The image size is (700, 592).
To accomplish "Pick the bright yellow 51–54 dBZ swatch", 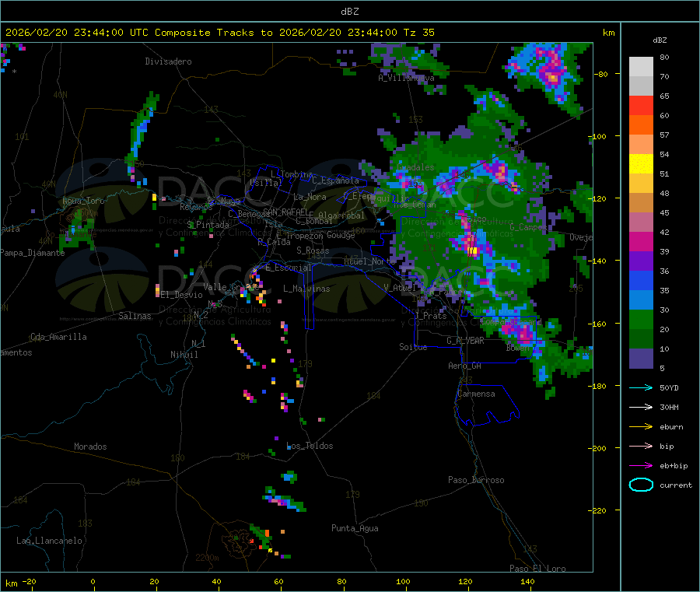I will (641, 164).
